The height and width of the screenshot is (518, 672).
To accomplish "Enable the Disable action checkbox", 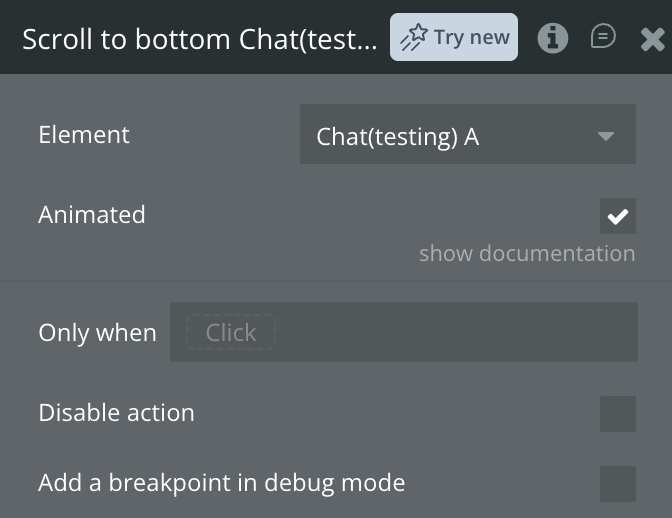I will (618, 414).
